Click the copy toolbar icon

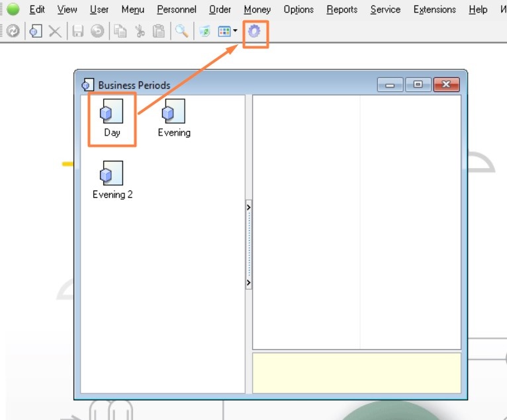point(120,31)
